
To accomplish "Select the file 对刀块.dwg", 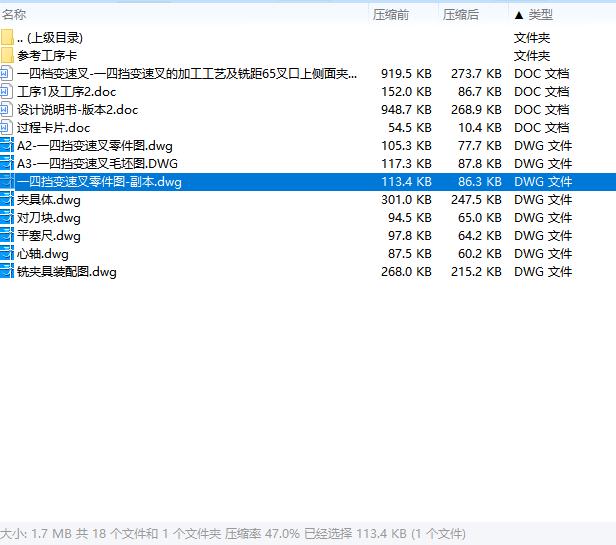I will [x=49, y=218].
